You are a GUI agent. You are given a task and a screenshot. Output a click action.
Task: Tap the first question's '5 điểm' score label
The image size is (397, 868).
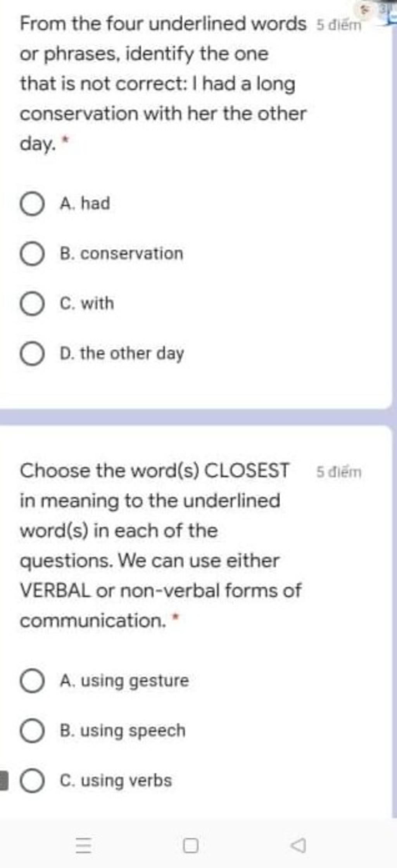pyautogui.click(x=339, y=26)
